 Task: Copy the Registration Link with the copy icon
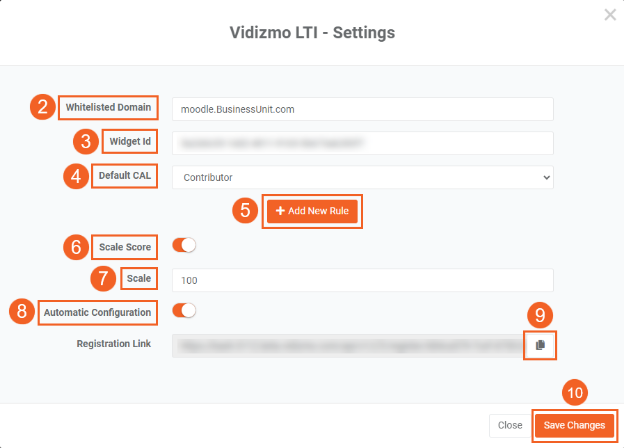point(540,344)
